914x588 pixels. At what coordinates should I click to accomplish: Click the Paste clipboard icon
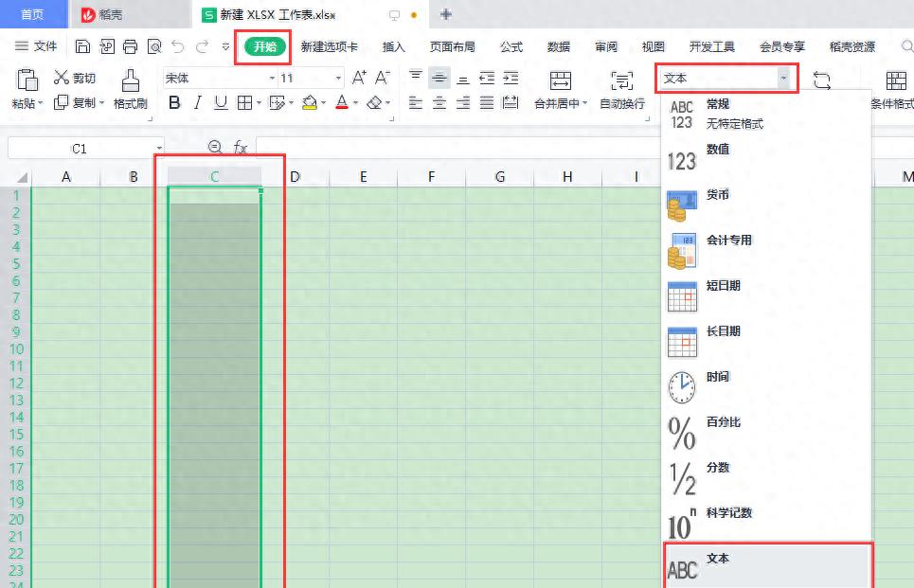pos(27,80)
